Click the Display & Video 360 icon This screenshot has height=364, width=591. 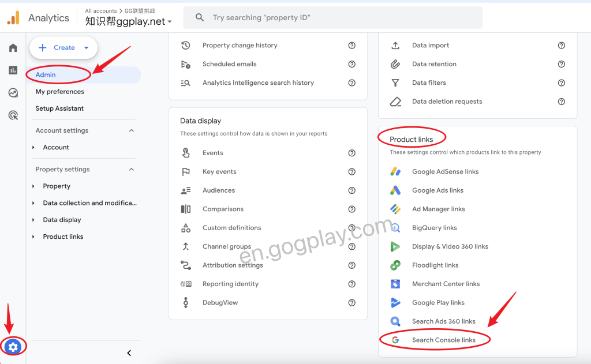395,246
